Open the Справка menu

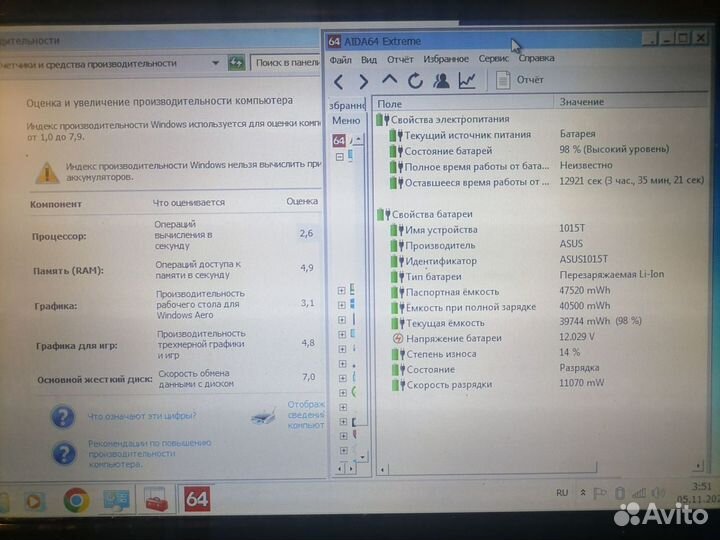(x=536, y=58)
